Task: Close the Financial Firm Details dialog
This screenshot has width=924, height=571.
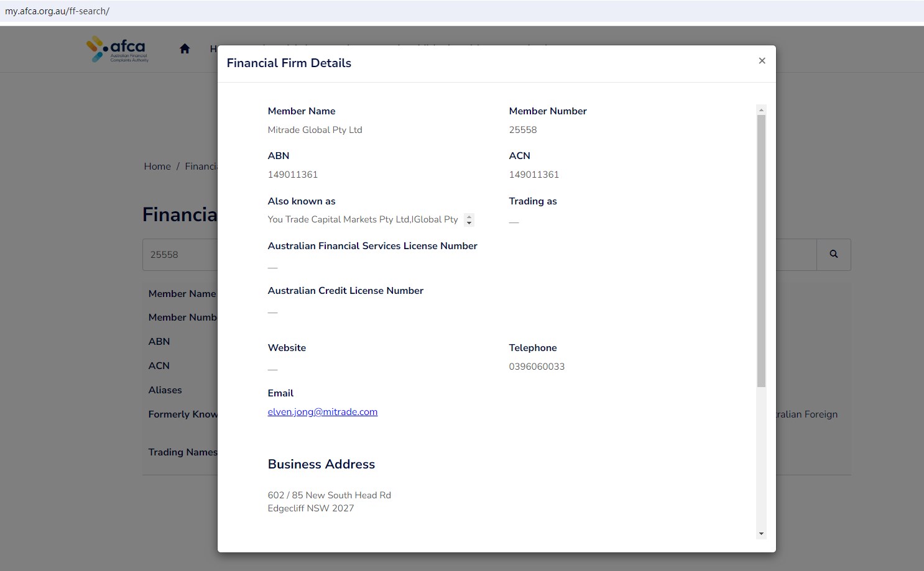Action: coord(762,61)
